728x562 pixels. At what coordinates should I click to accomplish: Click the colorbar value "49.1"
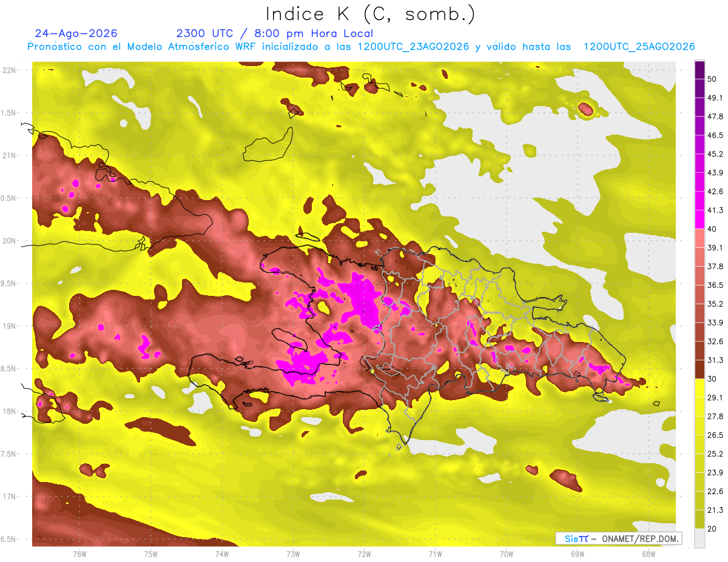pyautogui.click(x=715, y=98)
